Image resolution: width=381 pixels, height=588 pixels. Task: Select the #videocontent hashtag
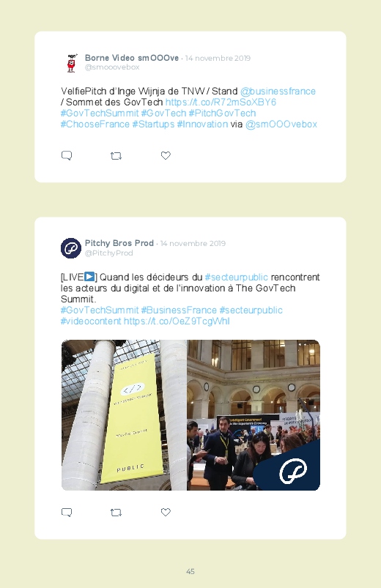[x=91, y=321]
